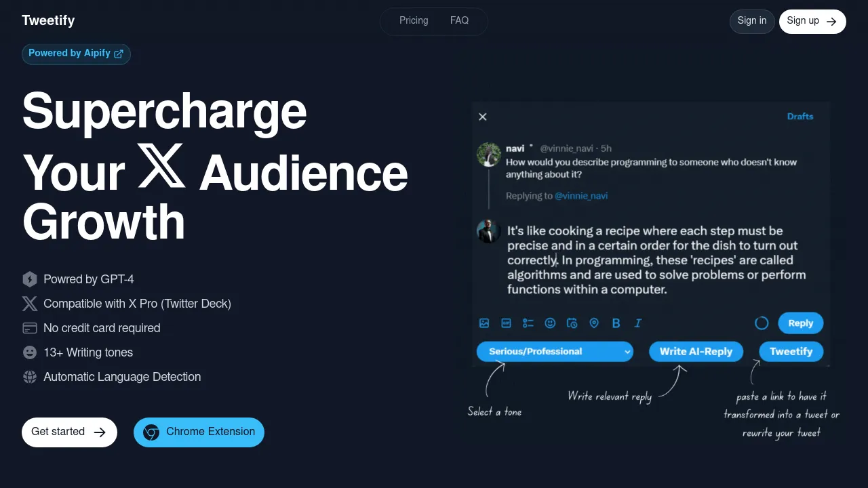Click inside the reply text area
Viewport: 868px width, 488px height.
[x=656, y=260]
